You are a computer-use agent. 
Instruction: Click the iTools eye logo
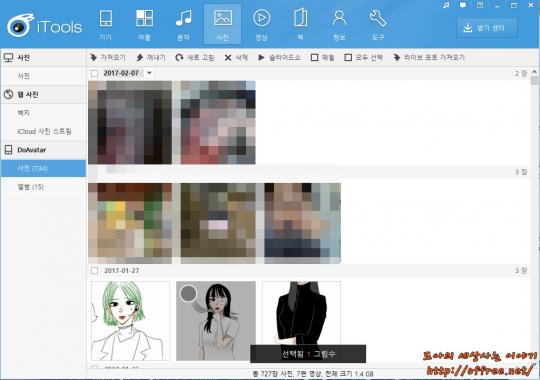point(21,25)
